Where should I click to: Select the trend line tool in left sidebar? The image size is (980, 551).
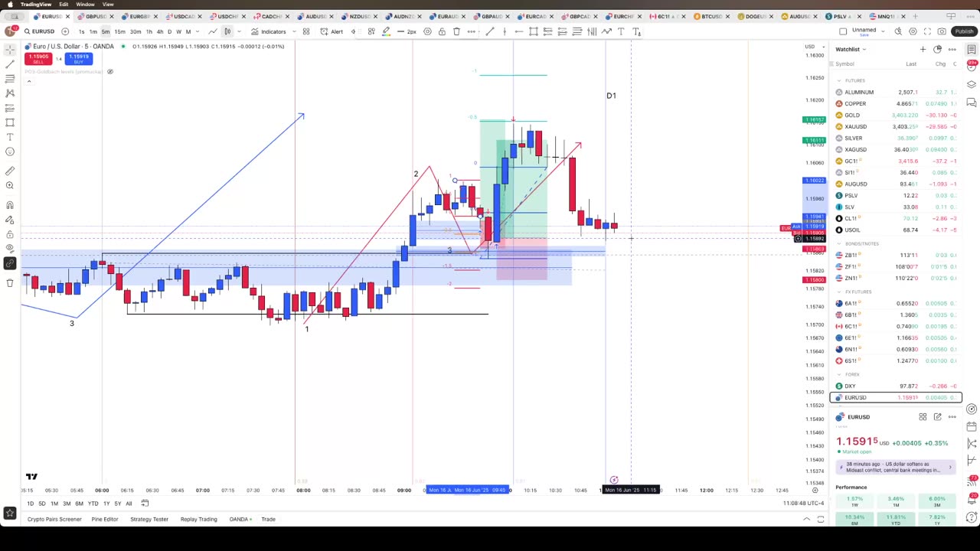[10, 64]
